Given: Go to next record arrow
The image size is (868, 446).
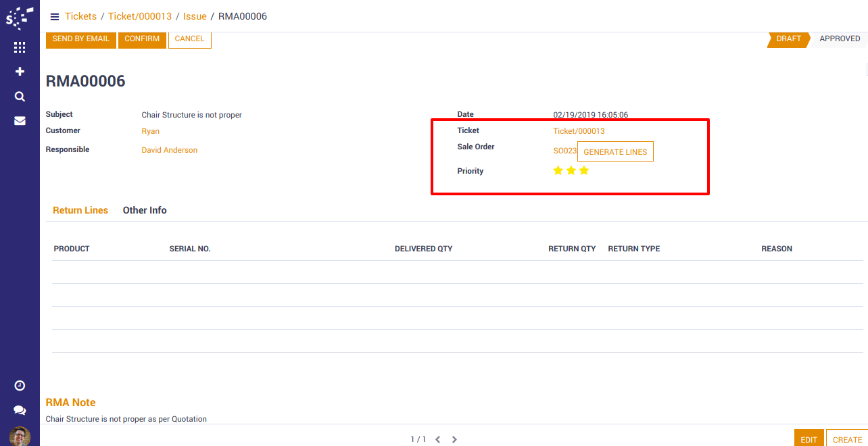Looking at the screenshot, I should [x=454, y=440].
